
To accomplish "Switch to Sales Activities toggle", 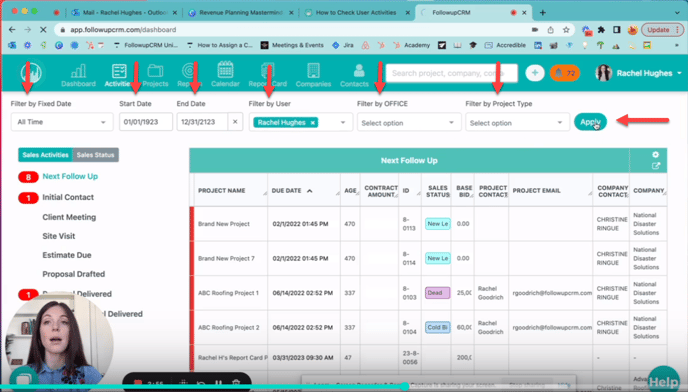I will coord(45,155).
